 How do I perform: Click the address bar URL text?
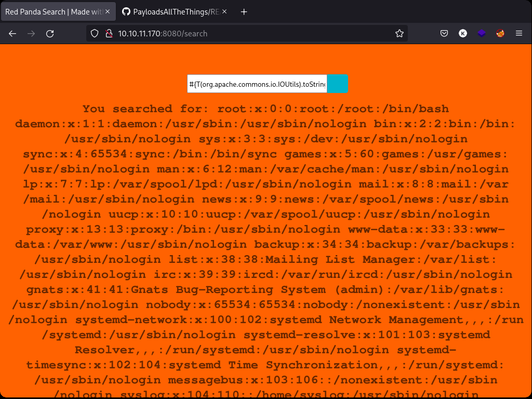(x=163, y=33)
